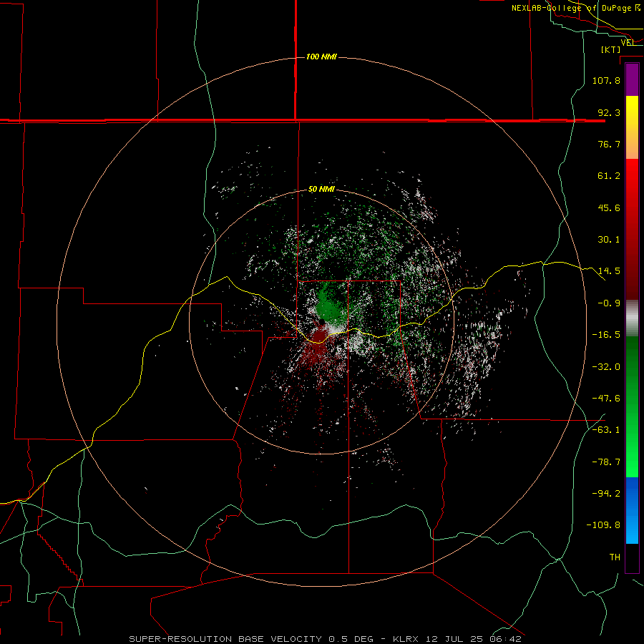This screenshot has width=644, height=644.
Task: Click the SUPER-RESOLUTION BASE VELOCITY caption title
Action: coord(225,639)
